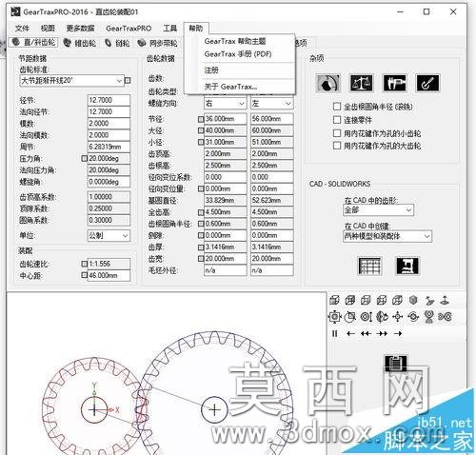Viewport: 476px width, 455px height.
Task: Click the rotate view icon
Action: pyautogui.click(x=382, y=317)
